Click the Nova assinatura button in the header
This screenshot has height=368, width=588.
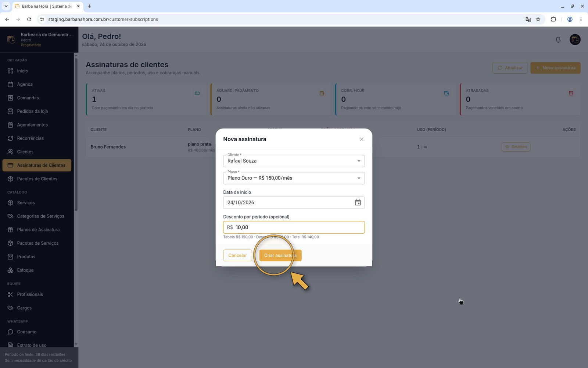[x=555, y=68]
